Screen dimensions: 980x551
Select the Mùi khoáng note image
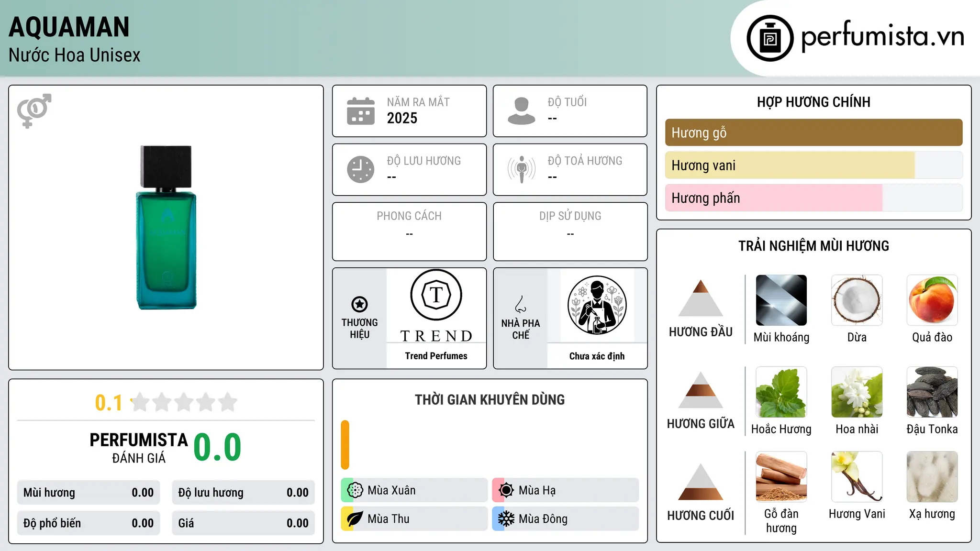click(781, 300)
